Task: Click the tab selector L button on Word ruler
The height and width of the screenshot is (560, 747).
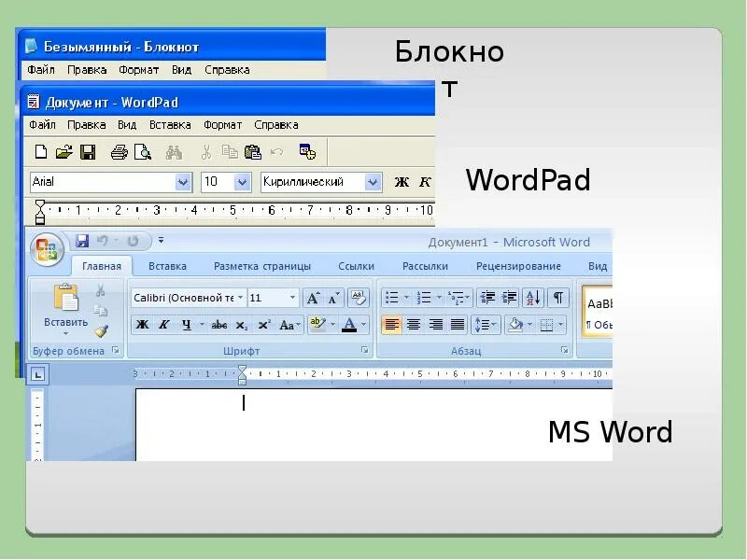Action: [x=37, y=374]
